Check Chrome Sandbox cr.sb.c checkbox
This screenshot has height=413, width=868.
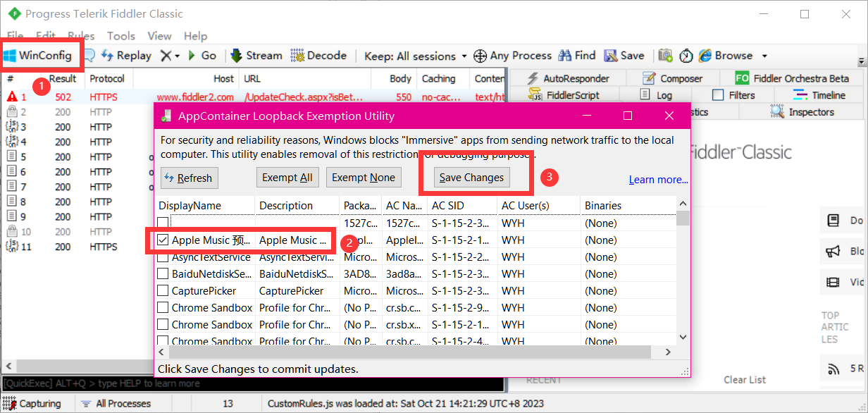(163, 308)
